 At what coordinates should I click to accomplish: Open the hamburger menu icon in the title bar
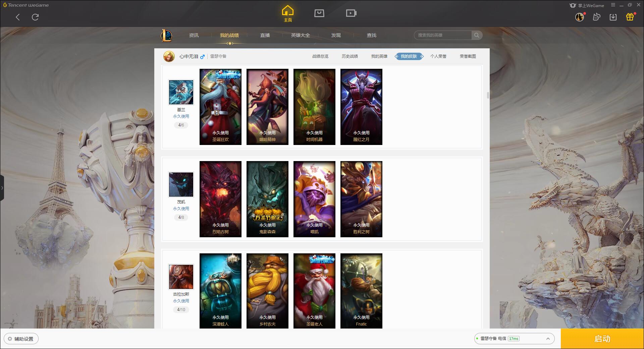coord(613,5)
